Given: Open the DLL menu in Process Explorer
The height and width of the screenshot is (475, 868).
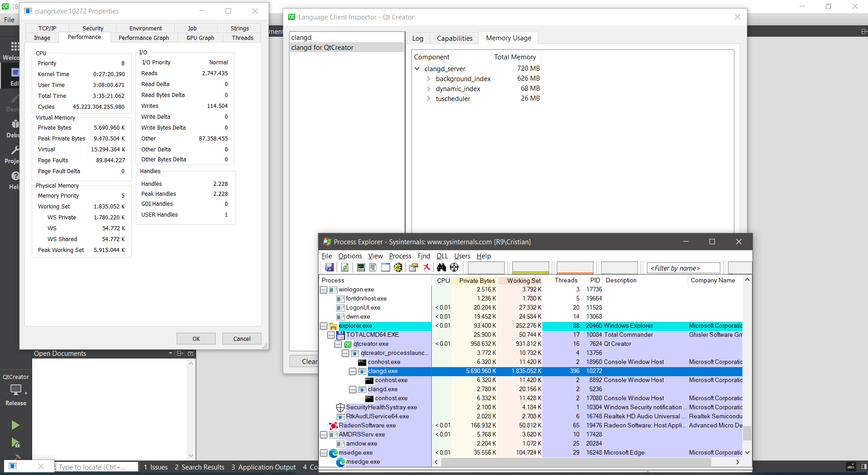Looking at the screenshot, I should tap(442, 256).
